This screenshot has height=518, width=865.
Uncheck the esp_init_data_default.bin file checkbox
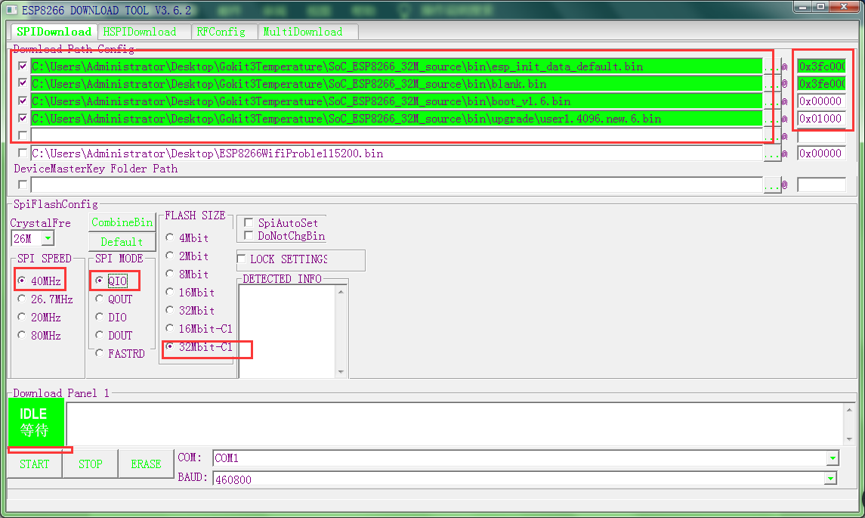tap(23, 66)
